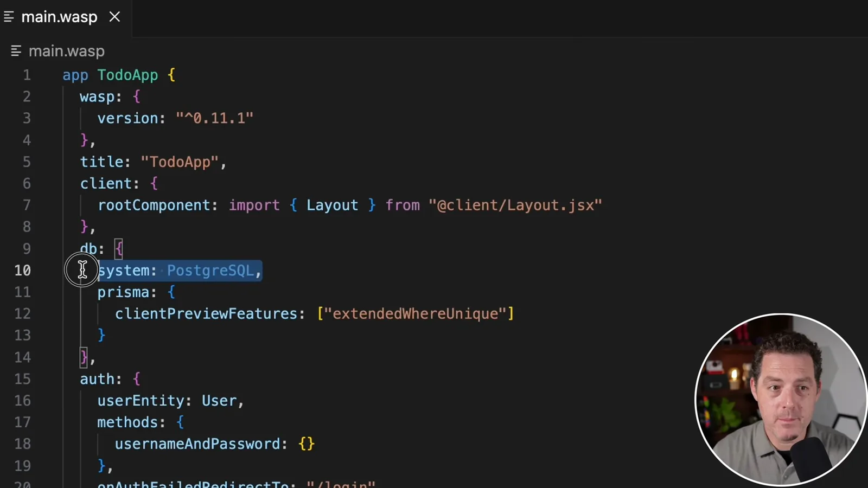Click line number 1 in gutter
The width and height of the screenshot is (868, 488).
pyautogui.click(x=27, y=75)
